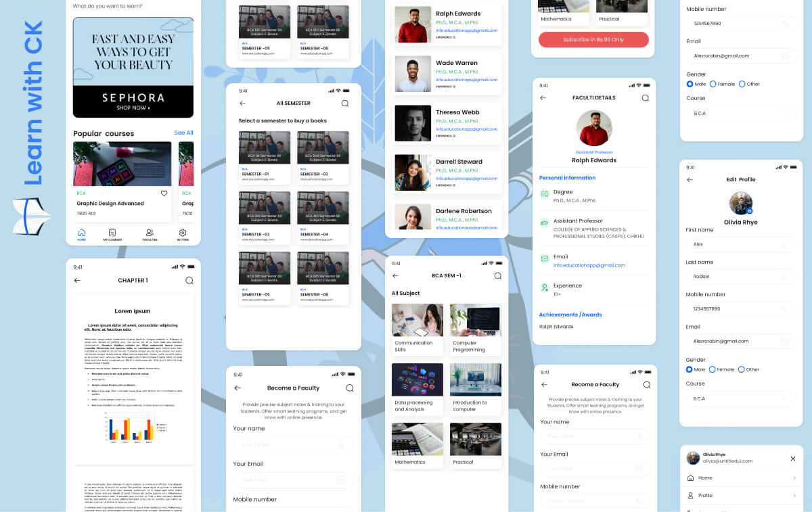Click See All next to Popular courses

[x=183, y=133]
